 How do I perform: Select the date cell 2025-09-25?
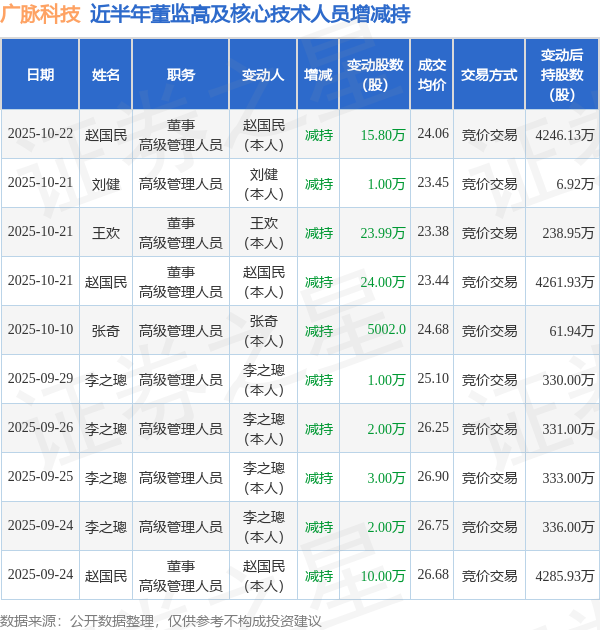[40, 477]
